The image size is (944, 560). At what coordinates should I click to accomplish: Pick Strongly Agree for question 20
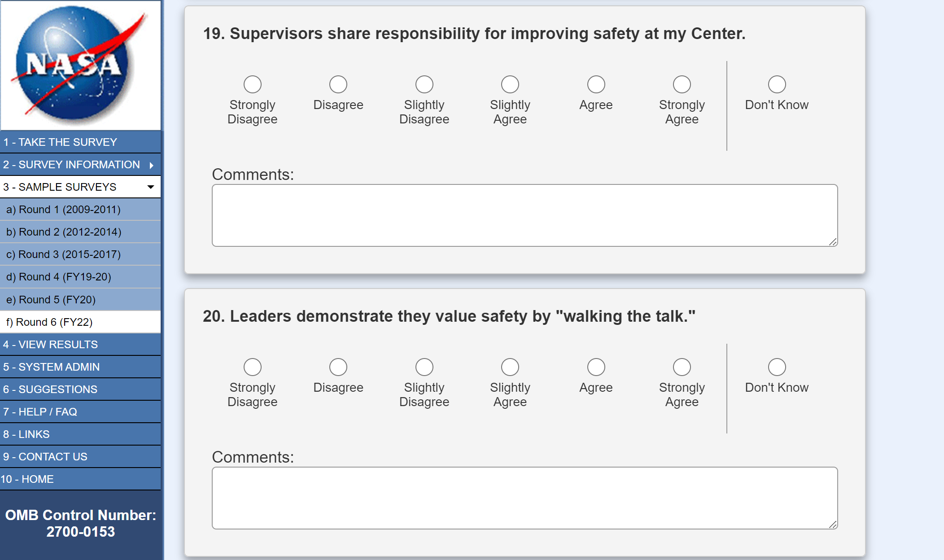tap(682, 367)
